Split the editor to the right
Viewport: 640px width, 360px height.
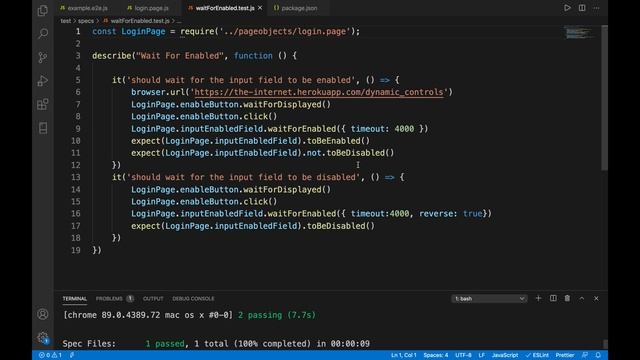[x=582, y=8]
